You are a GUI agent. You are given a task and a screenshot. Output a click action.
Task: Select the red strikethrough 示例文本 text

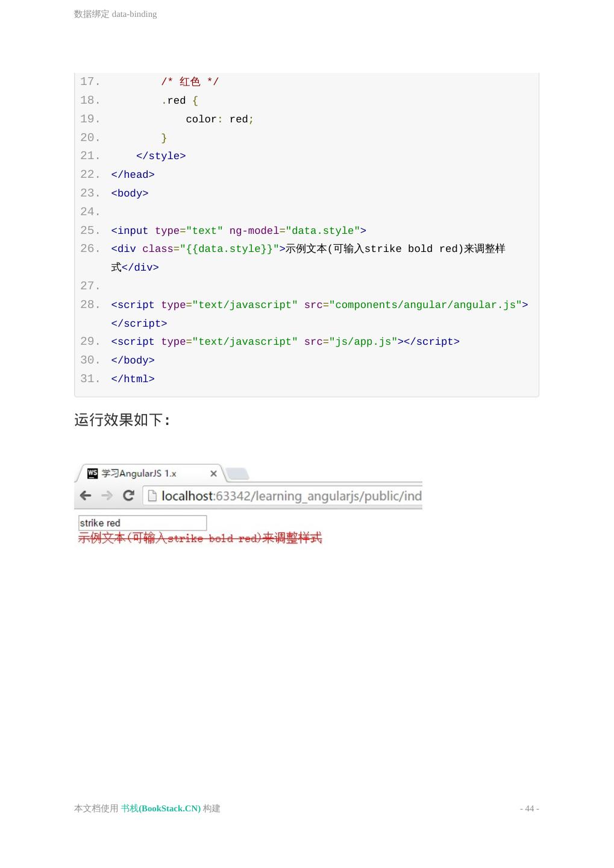[201, 538]
